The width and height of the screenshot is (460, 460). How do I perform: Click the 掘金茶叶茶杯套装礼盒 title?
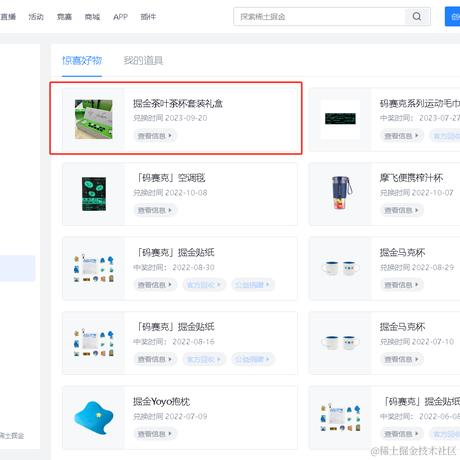[178, 104]
